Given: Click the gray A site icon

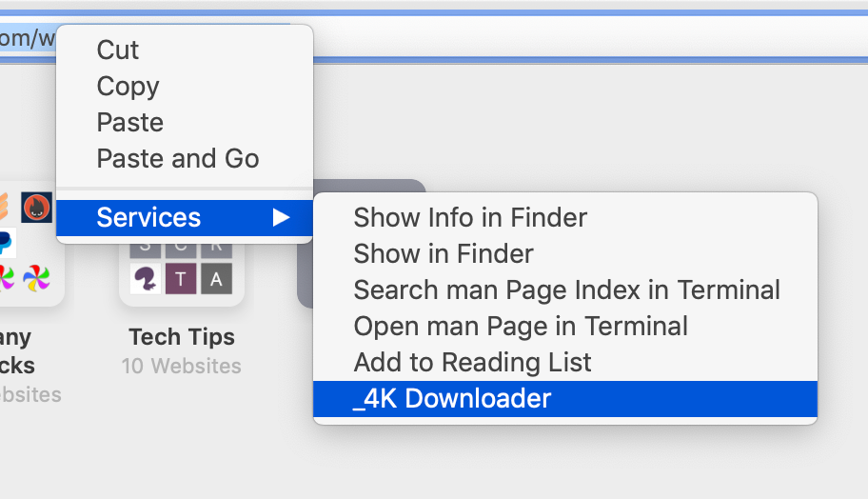Looking at the screenshot, I should pyautogui.click(x=216, y=279).
